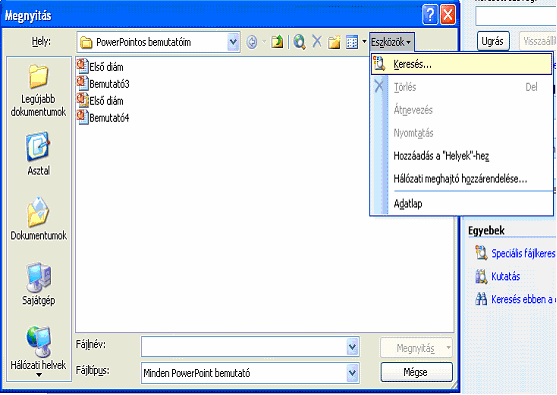Open Adatlap from the tools menu
The height and width of the screenshot is (395, 557).
461,204
